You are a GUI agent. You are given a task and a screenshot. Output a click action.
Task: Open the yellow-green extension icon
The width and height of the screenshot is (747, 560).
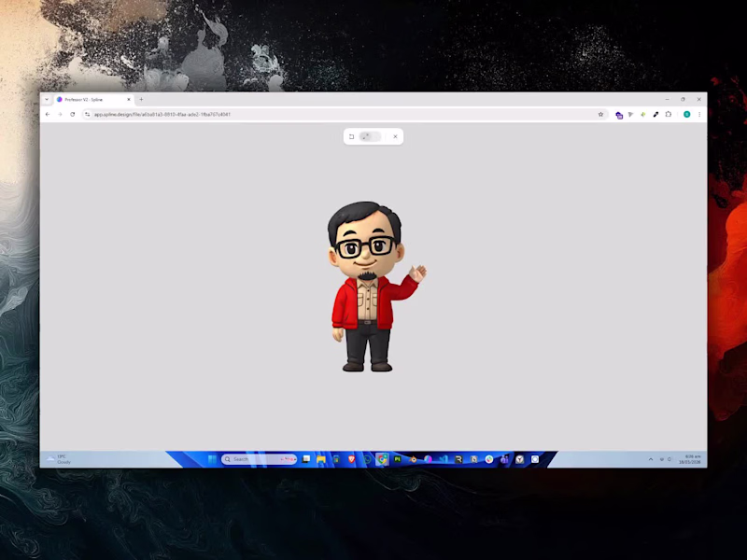643,114
